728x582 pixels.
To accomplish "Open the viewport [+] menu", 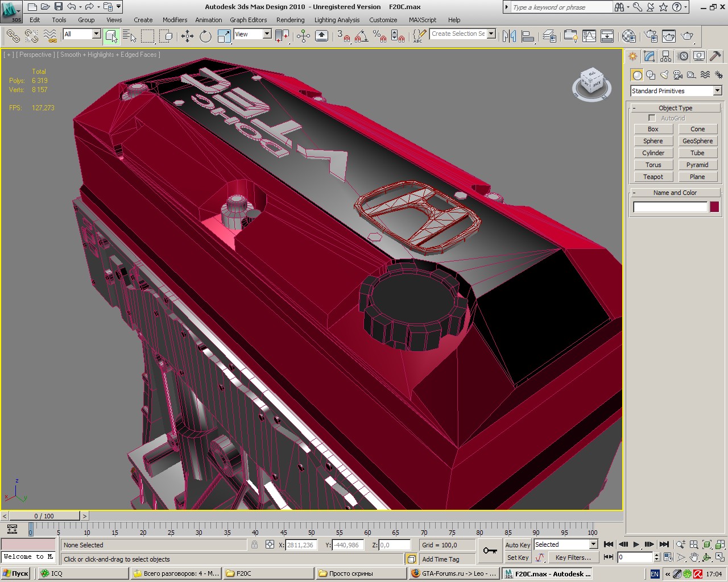I will (x=9, y=55).
